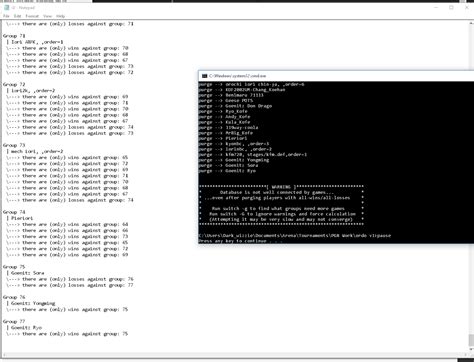
Task: Click 'Database is not well connected by games' text
Action: 277,192
